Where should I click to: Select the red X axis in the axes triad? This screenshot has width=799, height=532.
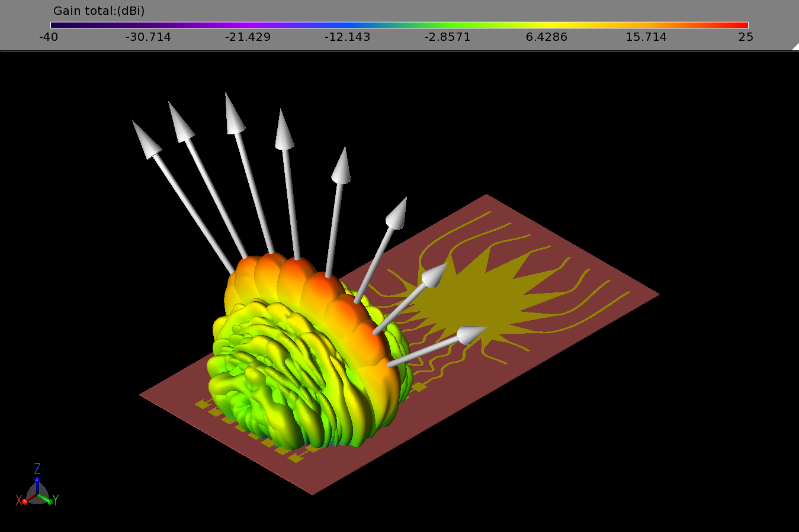click(x=24, y=501)
